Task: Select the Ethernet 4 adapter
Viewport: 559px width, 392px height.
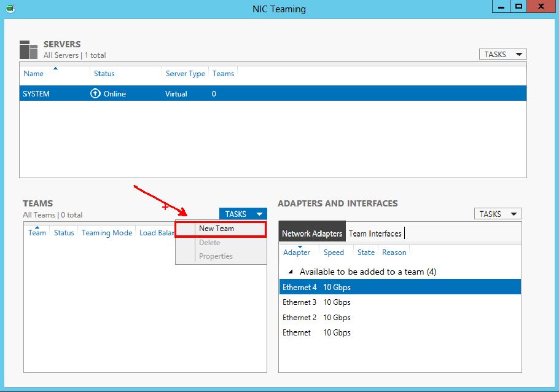Action: click(x=300, y=287)
